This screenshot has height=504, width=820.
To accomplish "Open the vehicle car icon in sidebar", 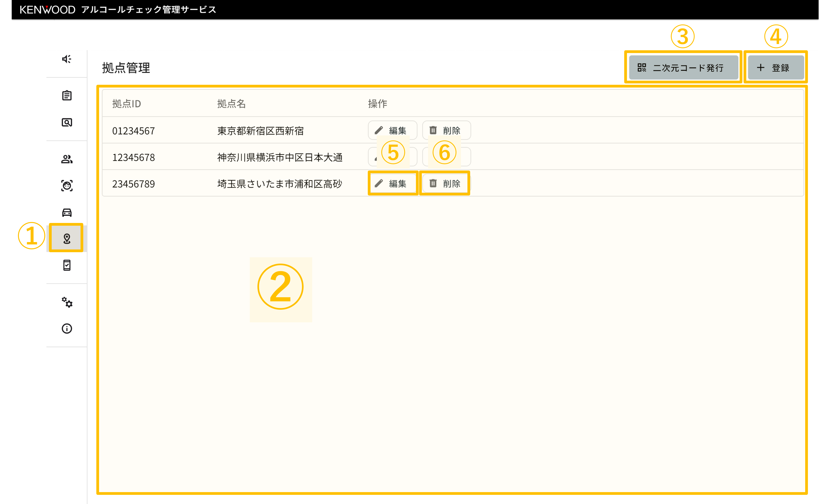I will [x=67, y=212].
